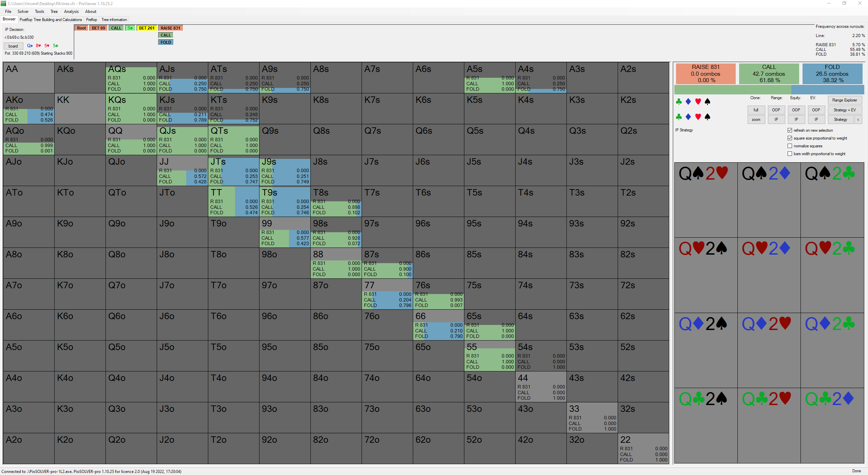Viewport: 868px width, 475px height.
Task: Enable bars width proportional to weight
Action: [790, 154]
